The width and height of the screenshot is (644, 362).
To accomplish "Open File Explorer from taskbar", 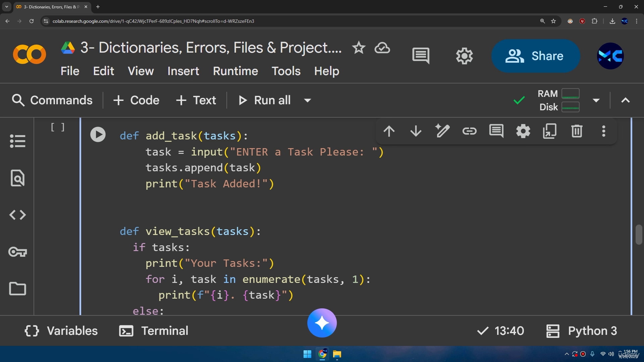I will (x=337, y=354).
